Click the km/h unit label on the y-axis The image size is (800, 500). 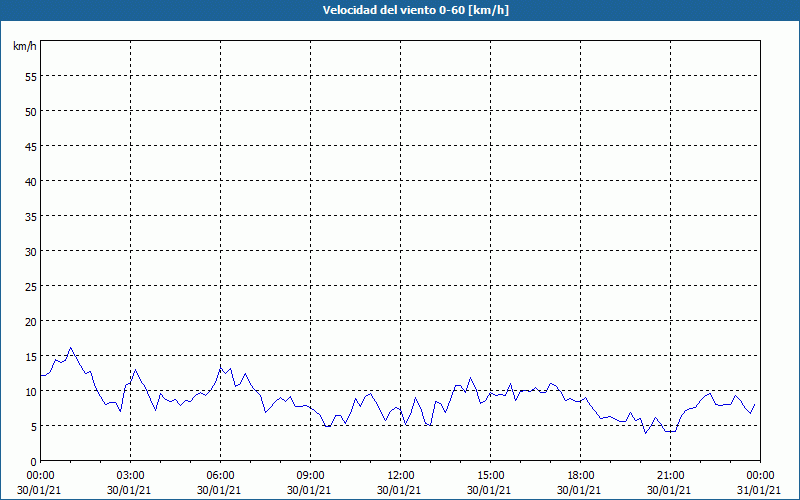click(24, 47)
